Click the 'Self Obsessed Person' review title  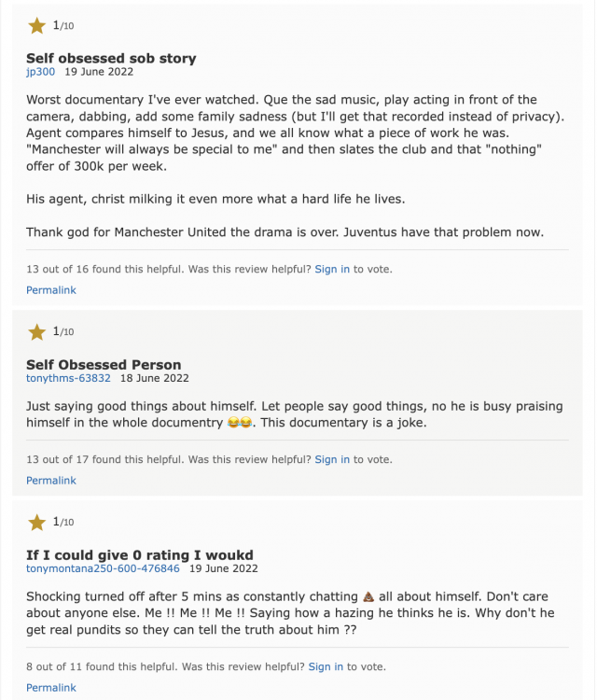click(x=104, y=365)
